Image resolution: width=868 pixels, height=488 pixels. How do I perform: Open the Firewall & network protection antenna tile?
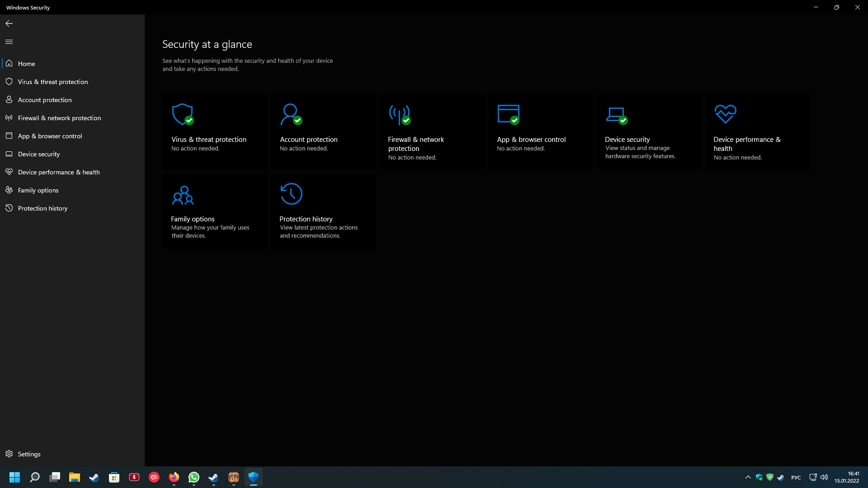pos(432,132)
